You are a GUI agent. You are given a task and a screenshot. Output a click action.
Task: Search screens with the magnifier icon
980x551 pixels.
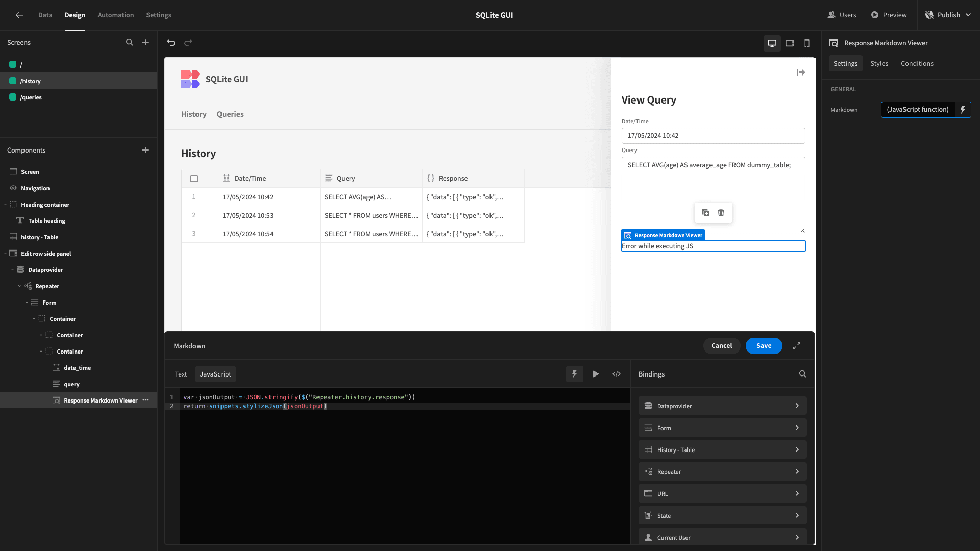[130, 43]
